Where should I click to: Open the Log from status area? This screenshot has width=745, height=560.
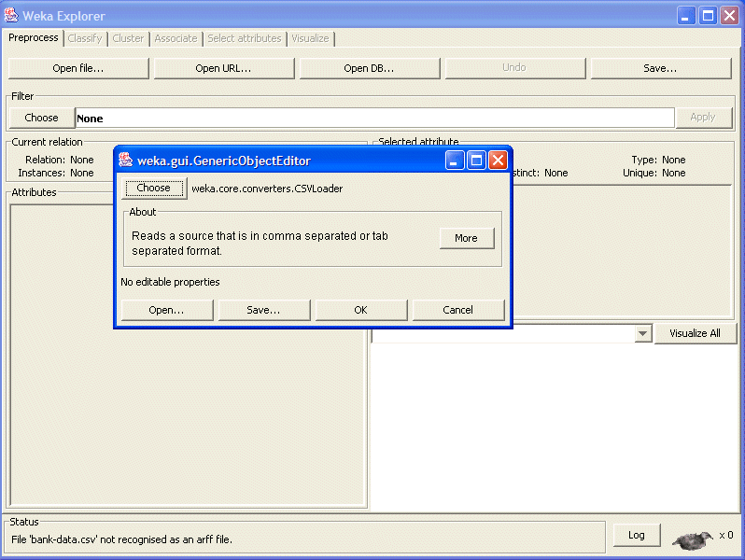(x=636, y=535)
